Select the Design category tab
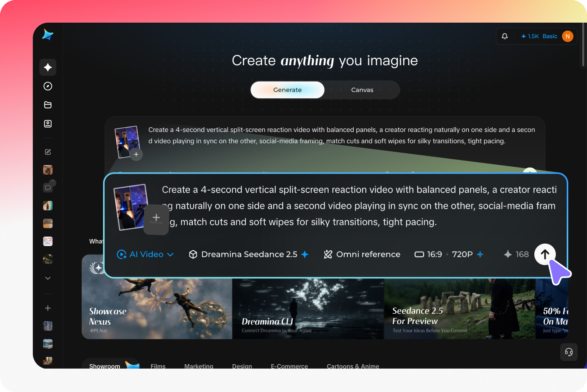 coord(242,366)
